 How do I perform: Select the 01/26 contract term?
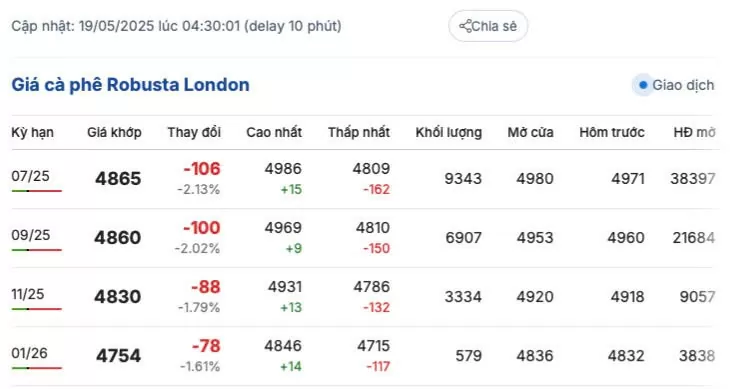click(x=30, y=353)
